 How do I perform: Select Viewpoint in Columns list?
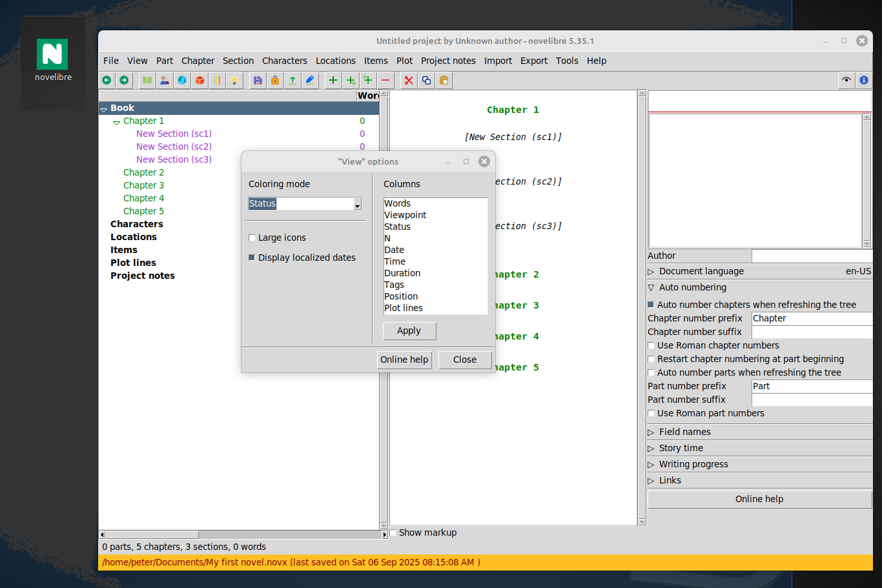[405, 215]
